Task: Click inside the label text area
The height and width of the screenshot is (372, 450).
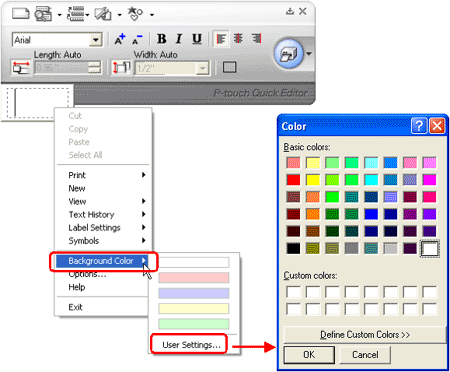Action: coord(37,103)
